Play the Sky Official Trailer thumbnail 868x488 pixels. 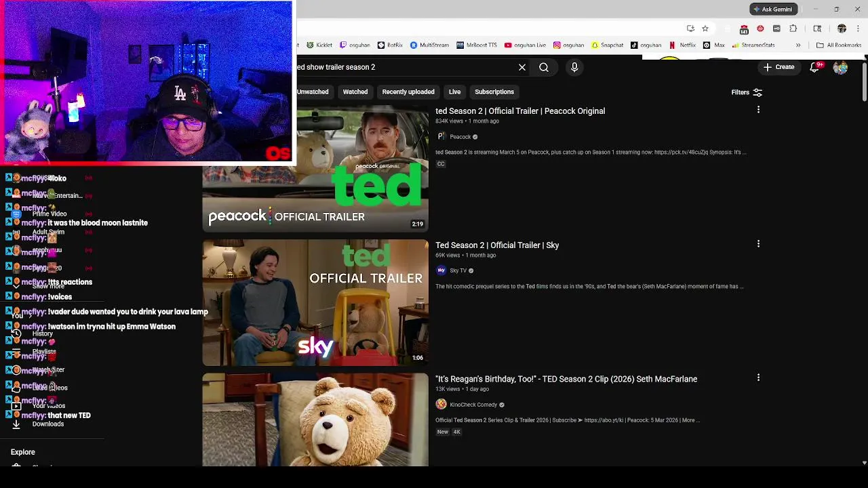pyautogui.click(x=315, y=302)
